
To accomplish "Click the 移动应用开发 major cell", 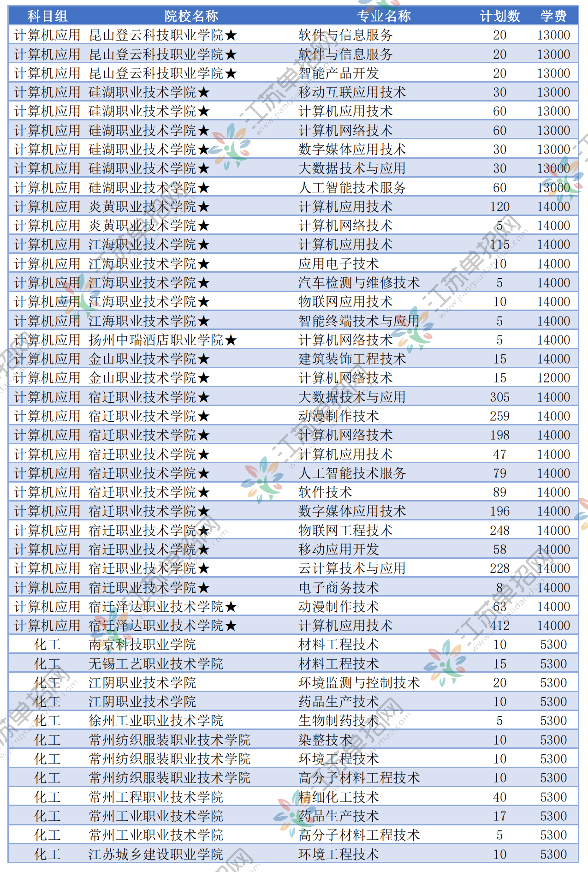I will [339, 549].
